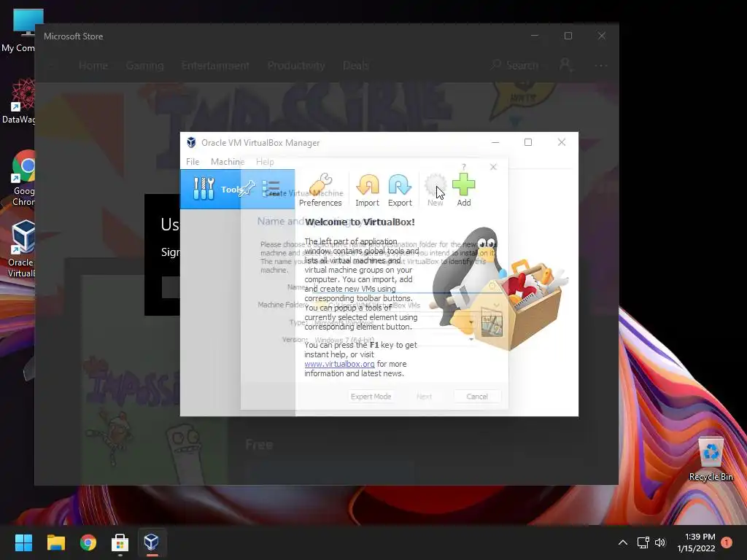Select the DataWag desktop shortcut icon
Screen dimensions: 747x560
19,101
